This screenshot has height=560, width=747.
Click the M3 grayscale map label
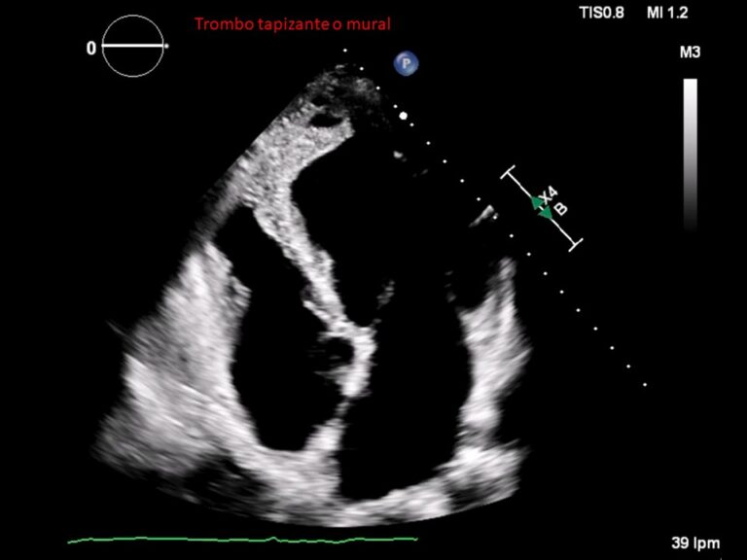point(690,52)
